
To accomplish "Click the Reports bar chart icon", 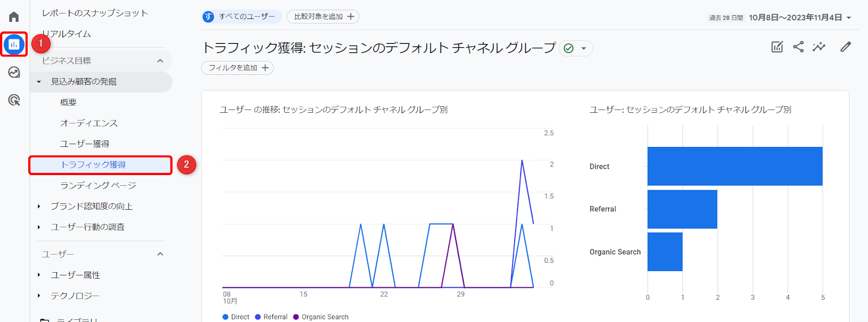I will (x=14, y=44).
